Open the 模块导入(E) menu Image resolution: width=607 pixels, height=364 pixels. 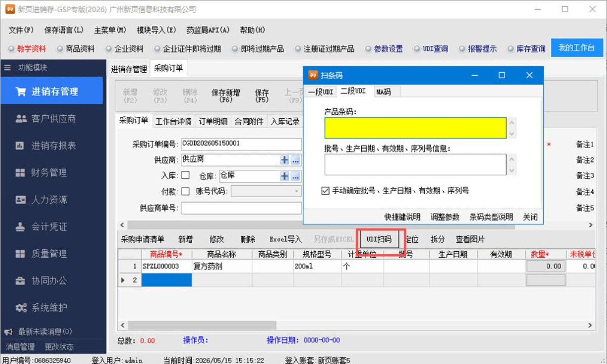click(x=156, y=30)
